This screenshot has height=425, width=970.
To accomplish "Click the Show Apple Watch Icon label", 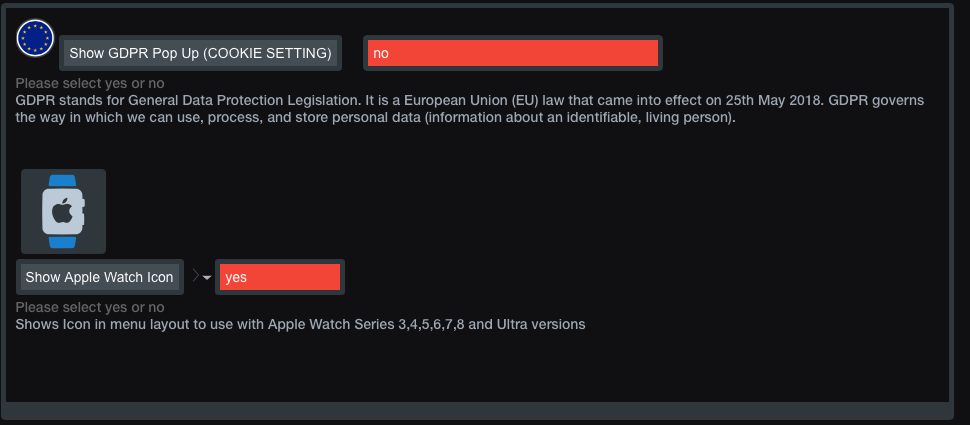I will 100,277.
